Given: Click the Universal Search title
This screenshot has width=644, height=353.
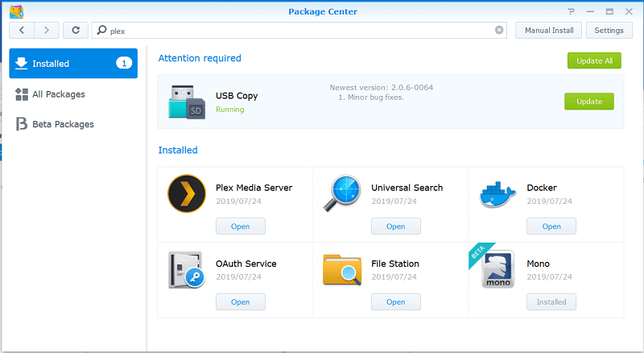Looking at the screenshot, I should point(407,188).
